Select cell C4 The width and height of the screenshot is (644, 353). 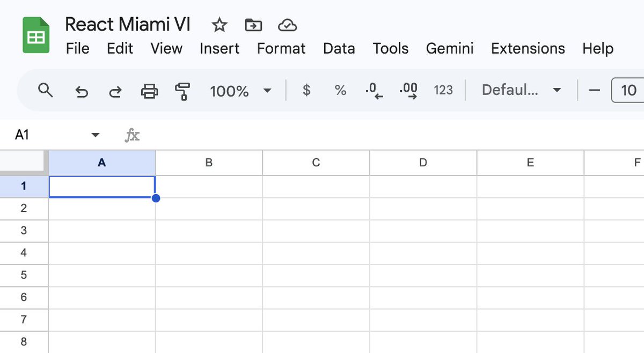click(316, 253)
